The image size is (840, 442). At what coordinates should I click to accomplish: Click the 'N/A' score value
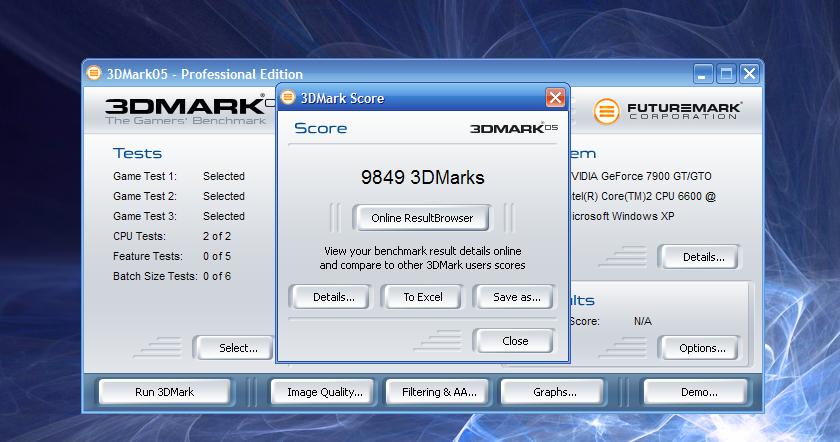click(642, 321)
